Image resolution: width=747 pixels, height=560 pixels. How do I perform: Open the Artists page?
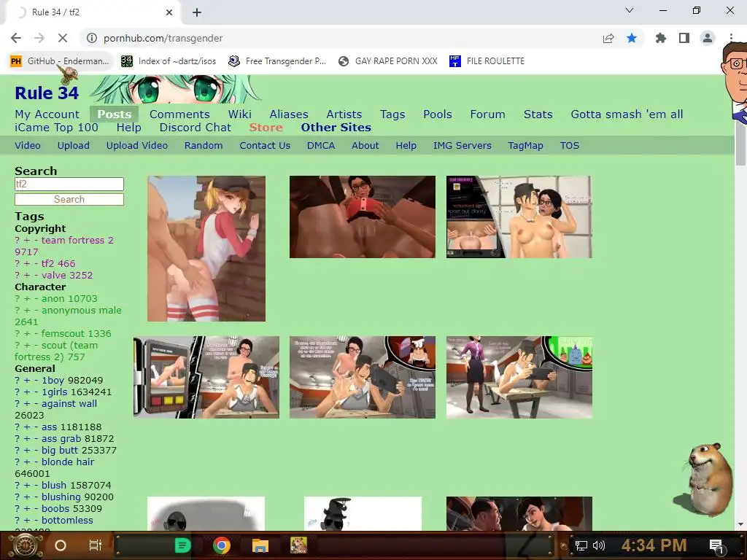pos(344,114)
